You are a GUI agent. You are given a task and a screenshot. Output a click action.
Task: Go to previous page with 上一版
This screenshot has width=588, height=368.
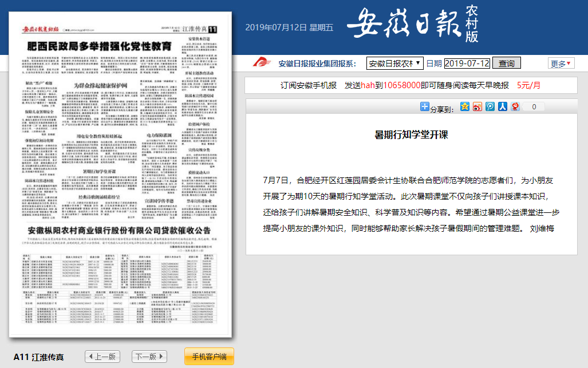102,357
